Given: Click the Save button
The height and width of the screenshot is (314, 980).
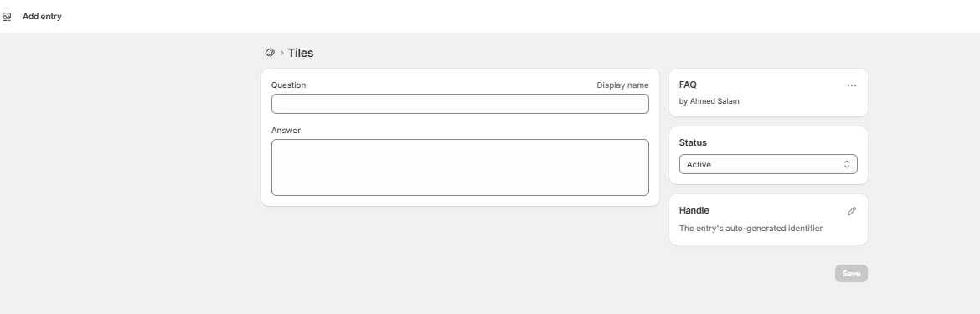Looking at the screenshot, I should pos(851,274).
